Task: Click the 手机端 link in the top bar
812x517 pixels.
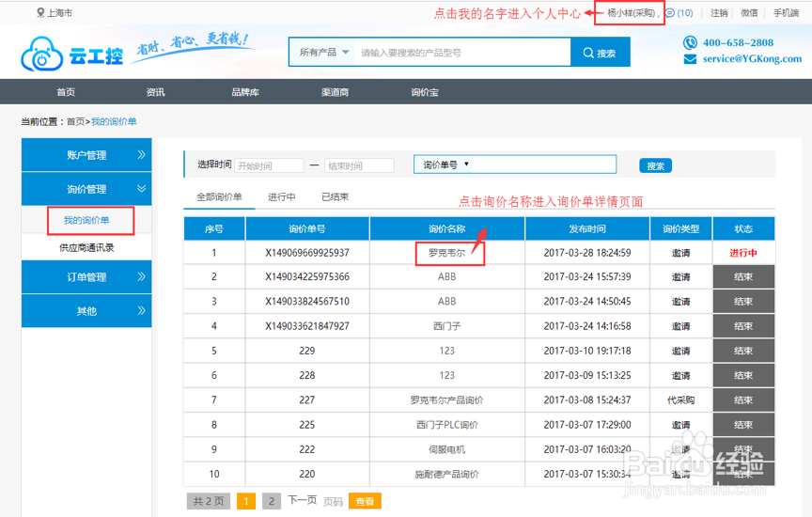Action: point(786,13)
